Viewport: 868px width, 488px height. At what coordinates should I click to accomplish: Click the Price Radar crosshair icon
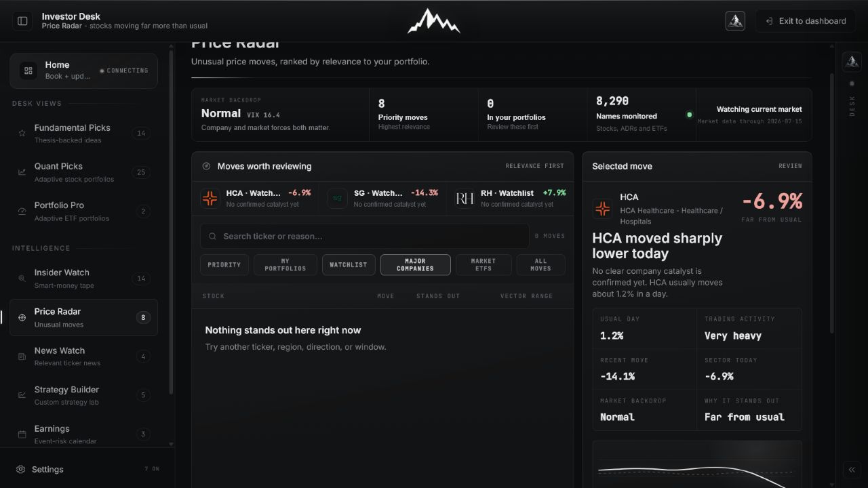pyautogui.click(x=22, y=317)
